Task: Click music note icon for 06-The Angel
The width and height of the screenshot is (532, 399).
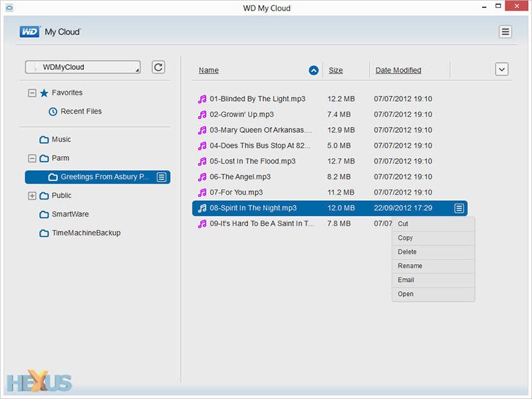Action: 202,177
